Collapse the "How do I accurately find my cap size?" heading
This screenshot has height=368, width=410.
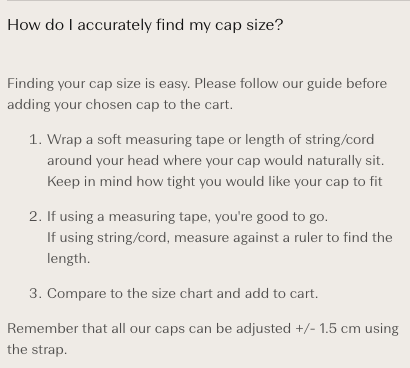click(x=145, y=25)
